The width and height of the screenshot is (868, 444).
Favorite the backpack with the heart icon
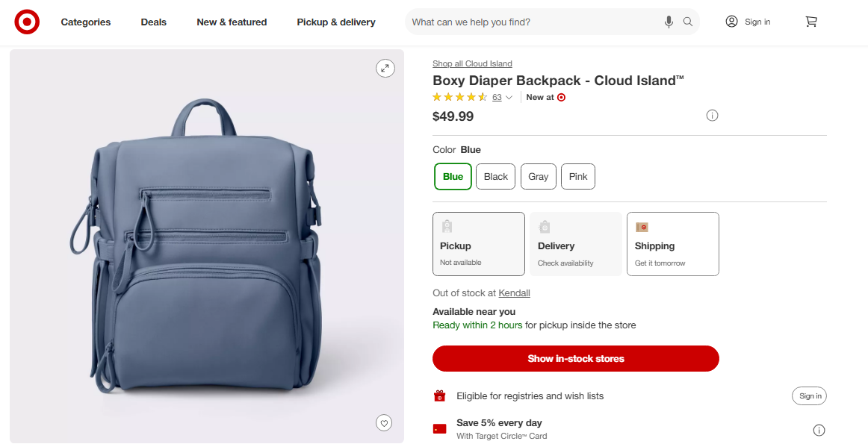384,422
